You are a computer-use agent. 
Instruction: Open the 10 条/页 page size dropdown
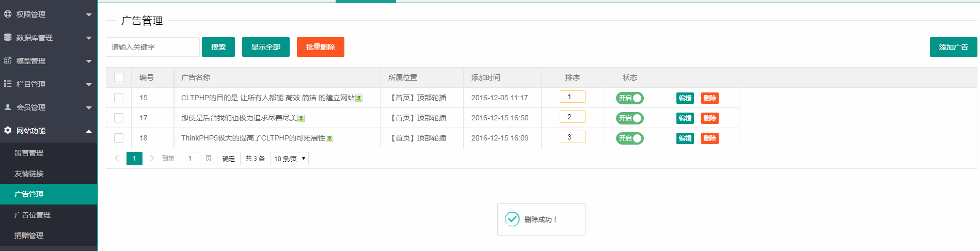point(289,159)
